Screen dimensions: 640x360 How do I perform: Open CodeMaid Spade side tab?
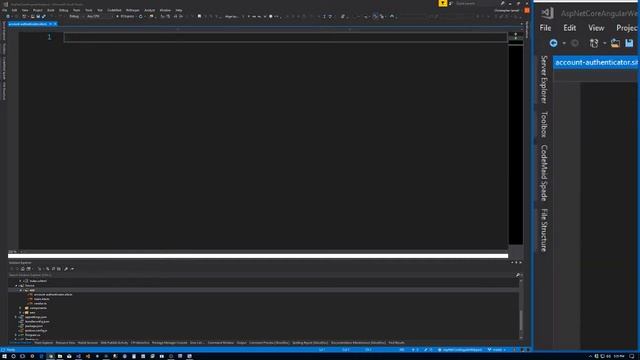[x=544, y=173]
